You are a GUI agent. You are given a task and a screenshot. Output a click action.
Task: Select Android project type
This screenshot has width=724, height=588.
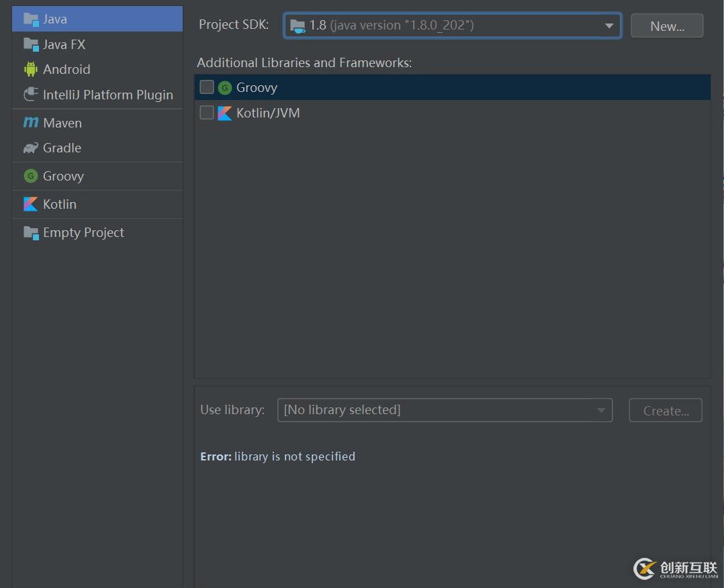(x=97, y=69)
